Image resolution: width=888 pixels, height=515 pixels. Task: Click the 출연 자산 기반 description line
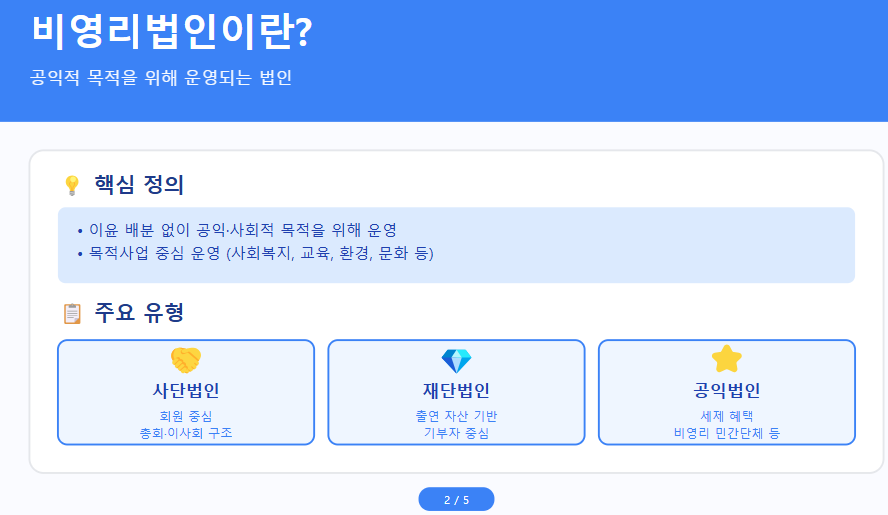(456, 416)
